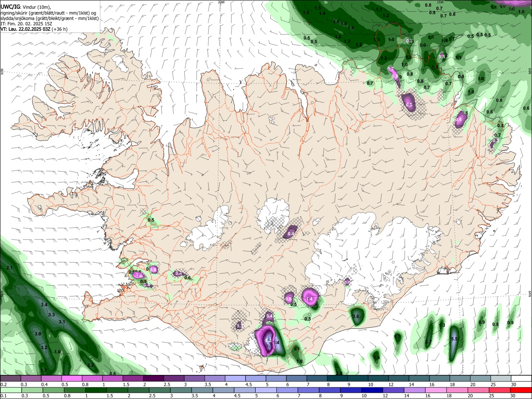The height and width of the screenshot is (399, 532).
Task: Click the bright pink-magenta swatch in the snow legend
Action: tap(71, 379)
